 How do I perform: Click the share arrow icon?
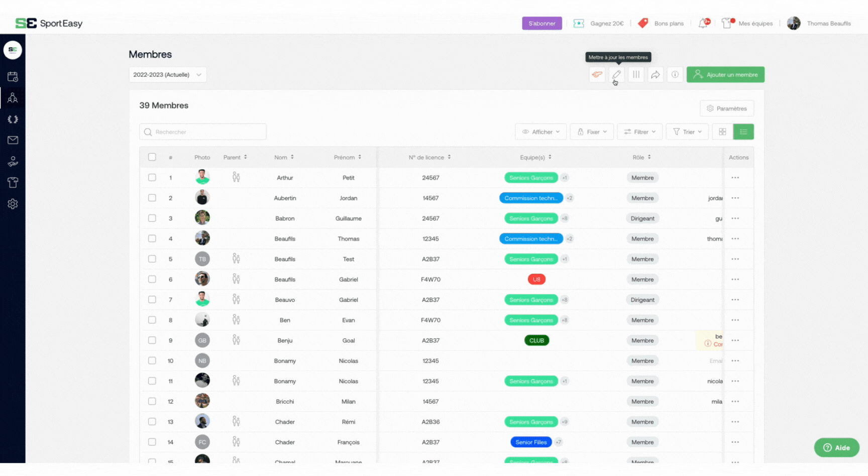(x=656, y=75)
